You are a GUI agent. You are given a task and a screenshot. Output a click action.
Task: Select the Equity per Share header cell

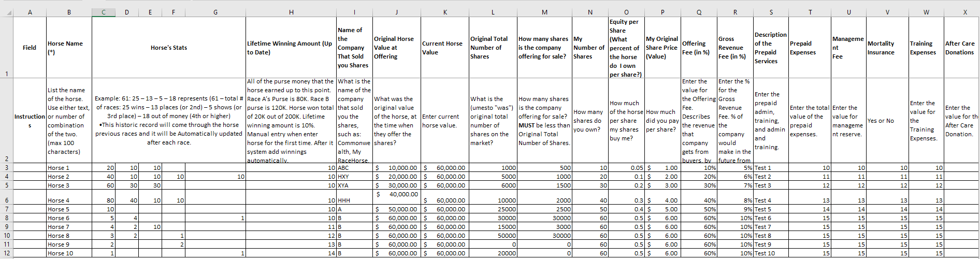(626, 48)
